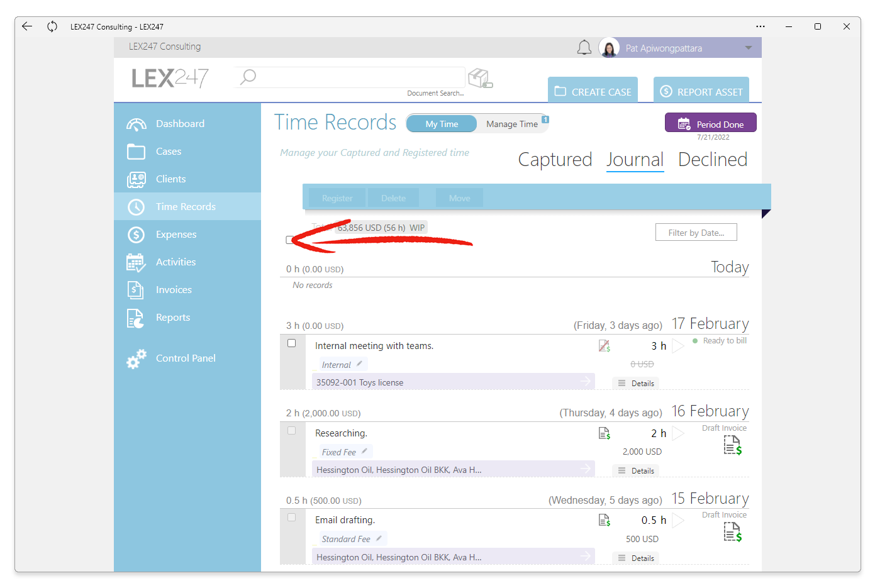Open the Activities calendar icon
875x588 pixels.
(136, 262)
